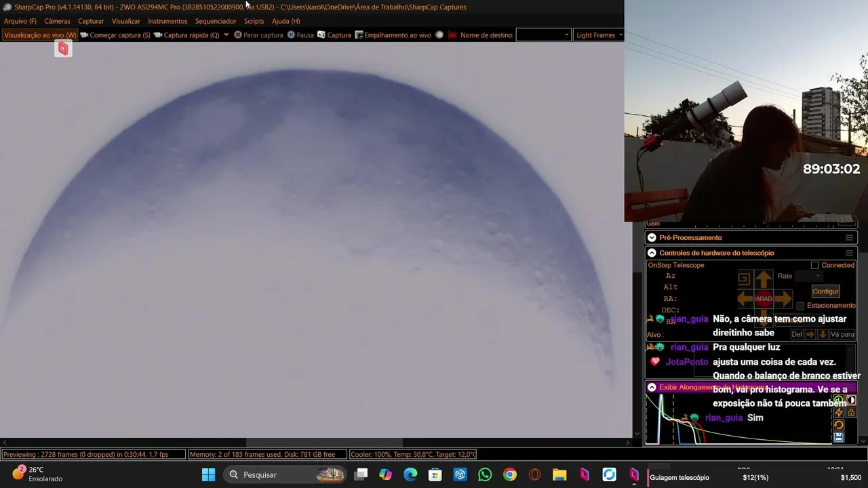
Task: Click the Pausa button
Action: point(300,35)
